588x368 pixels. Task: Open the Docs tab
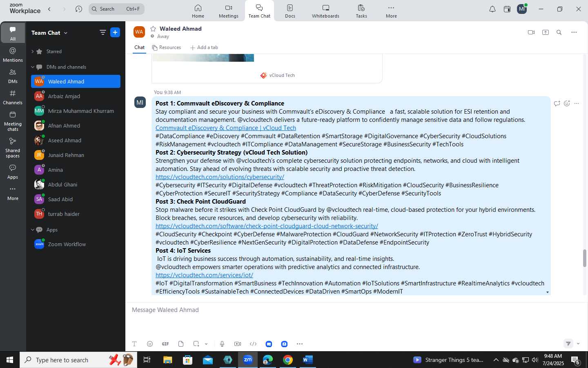click(x=290, y=11)
